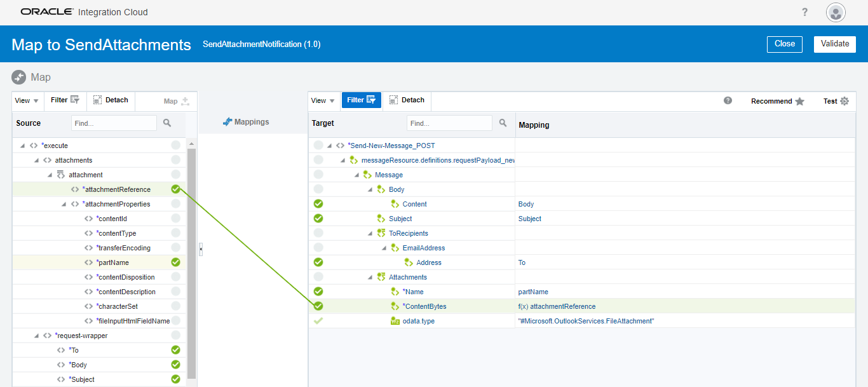Toggle the mapped check on source To row
This screenshot has width=868, height=387.
(x=175, y=350)
